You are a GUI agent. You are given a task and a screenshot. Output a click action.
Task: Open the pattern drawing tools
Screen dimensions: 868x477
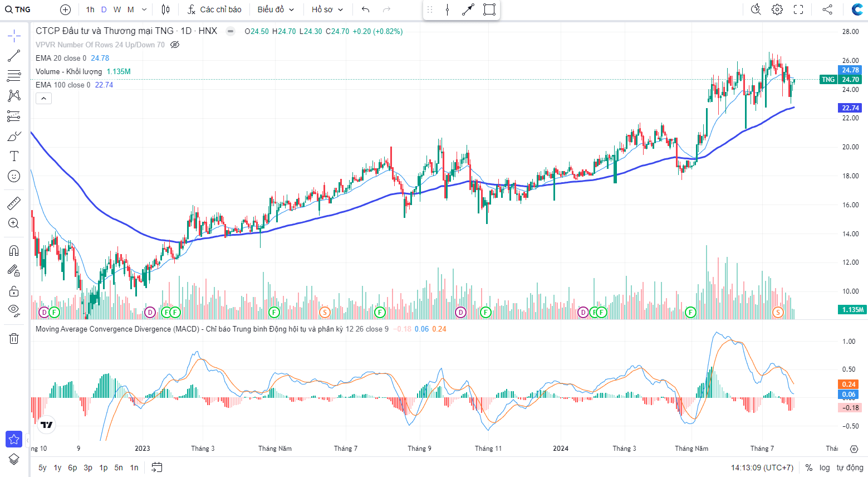click(14, 96)
